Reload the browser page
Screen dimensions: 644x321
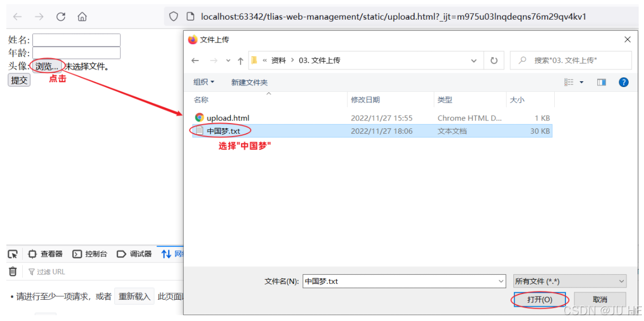(x=61, y=17)
